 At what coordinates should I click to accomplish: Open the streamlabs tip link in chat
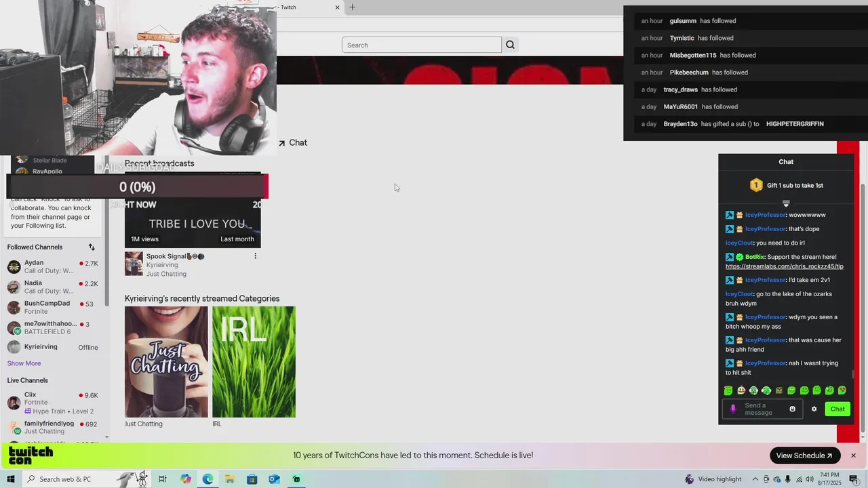(x=785, y=266)
